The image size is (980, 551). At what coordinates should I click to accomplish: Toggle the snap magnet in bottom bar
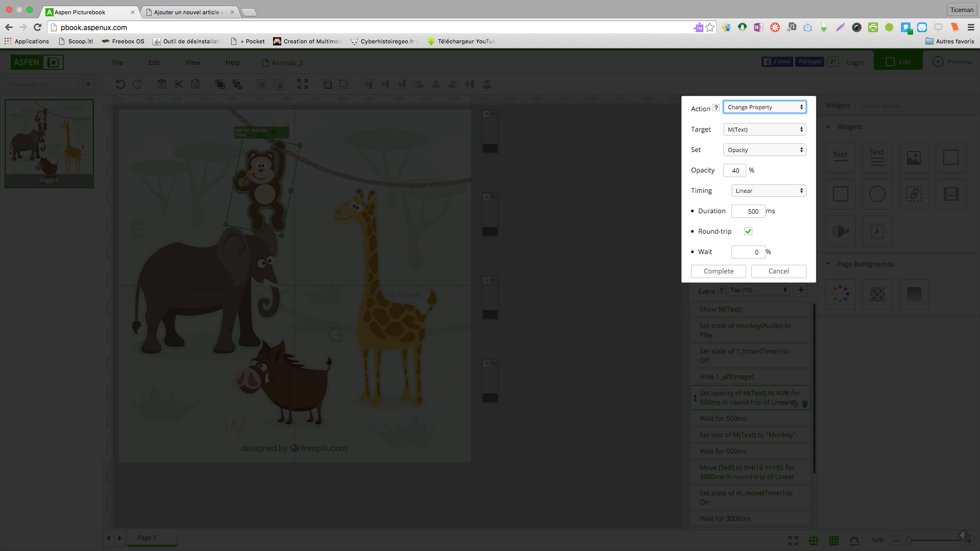854,540
